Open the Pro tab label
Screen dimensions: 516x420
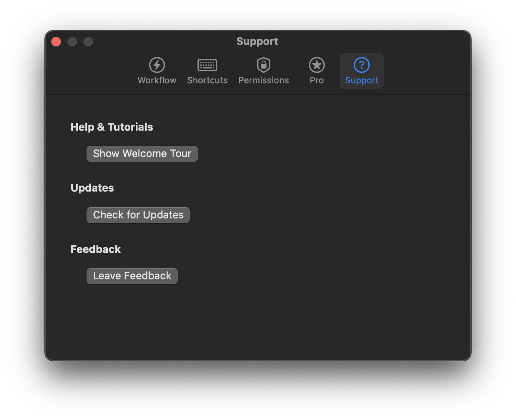coord(316,81)
